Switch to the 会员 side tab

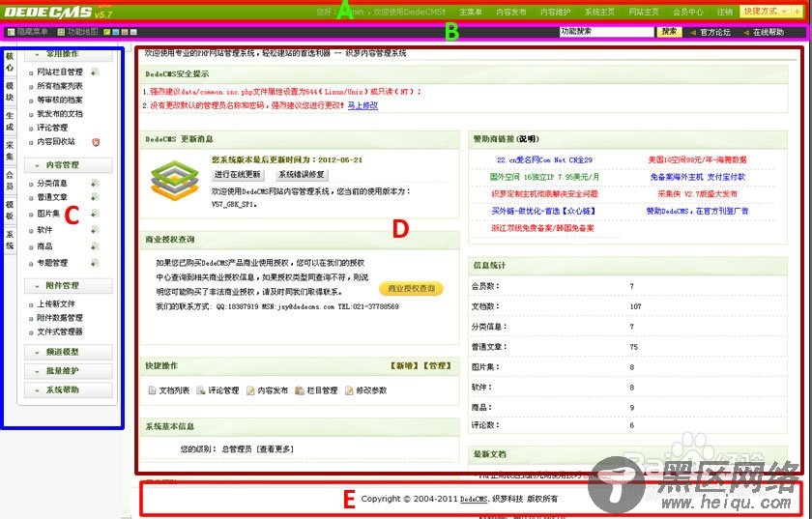point(10,180)
